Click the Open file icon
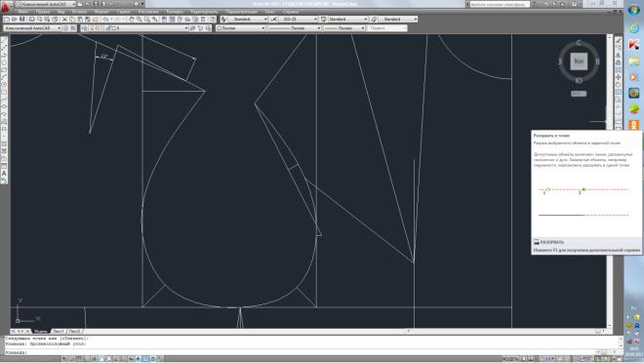Image resolution: width=644 pixels, height=363 pixels. coord(15,20)
